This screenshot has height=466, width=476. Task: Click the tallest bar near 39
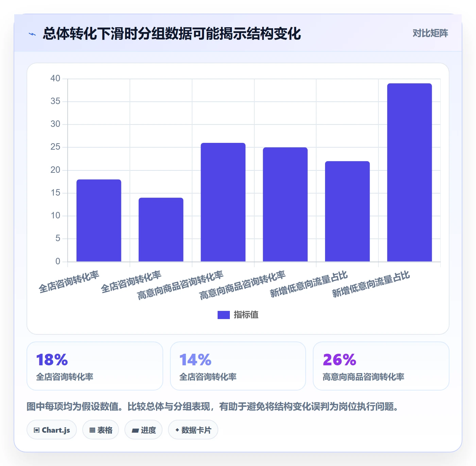410,172
